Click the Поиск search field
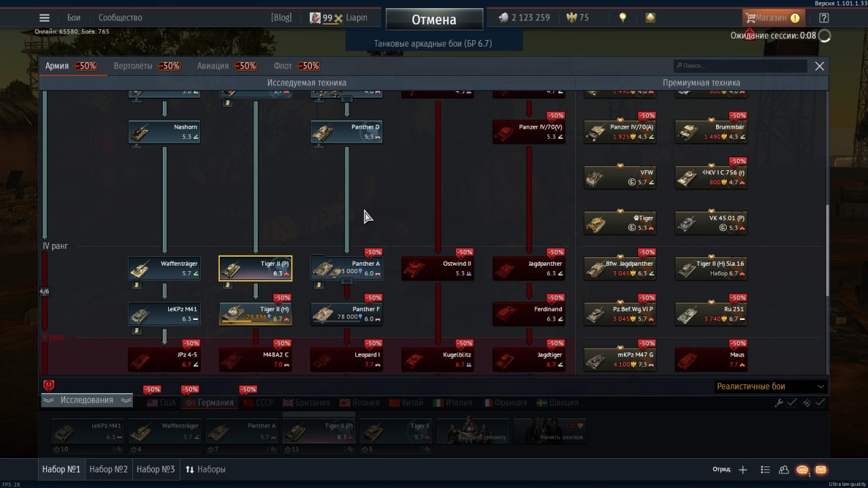 tap(740, 66)
